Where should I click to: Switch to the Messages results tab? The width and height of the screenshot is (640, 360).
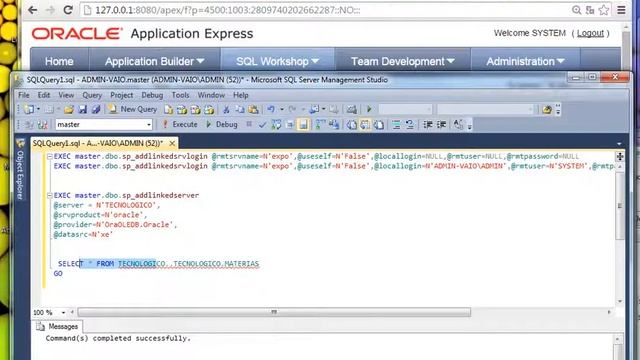[58, 327]
